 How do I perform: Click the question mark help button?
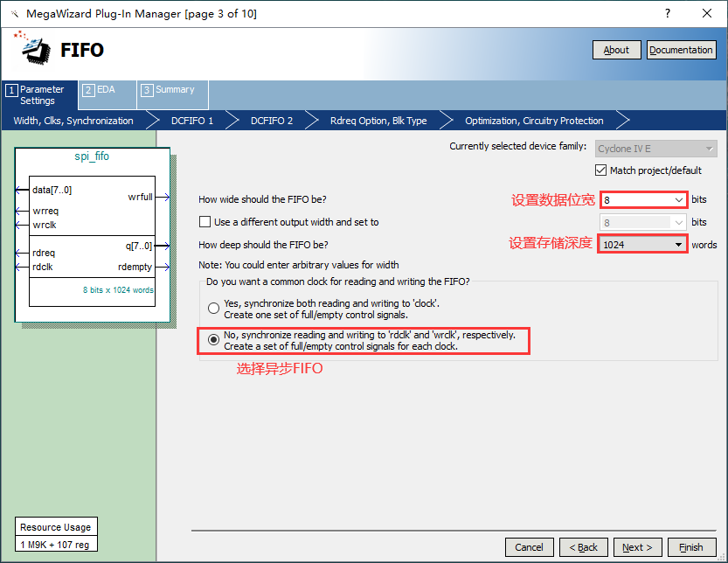[x=668, y=13]
